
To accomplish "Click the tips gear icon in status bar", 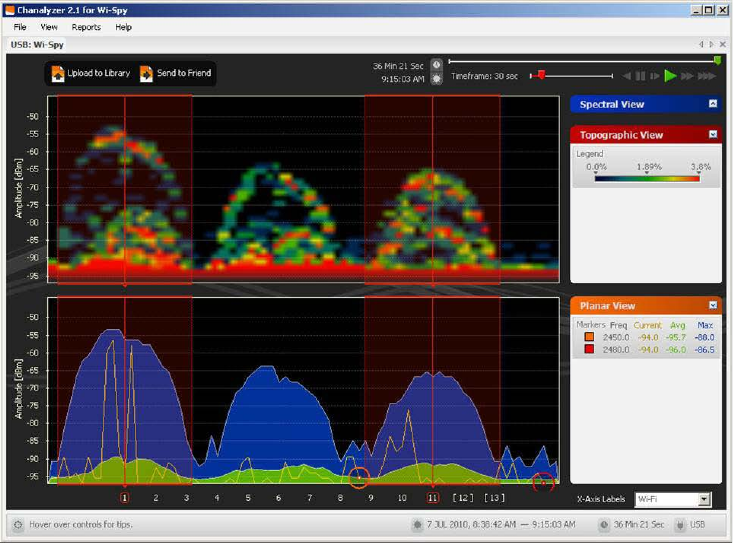I will tap(18, 524).
